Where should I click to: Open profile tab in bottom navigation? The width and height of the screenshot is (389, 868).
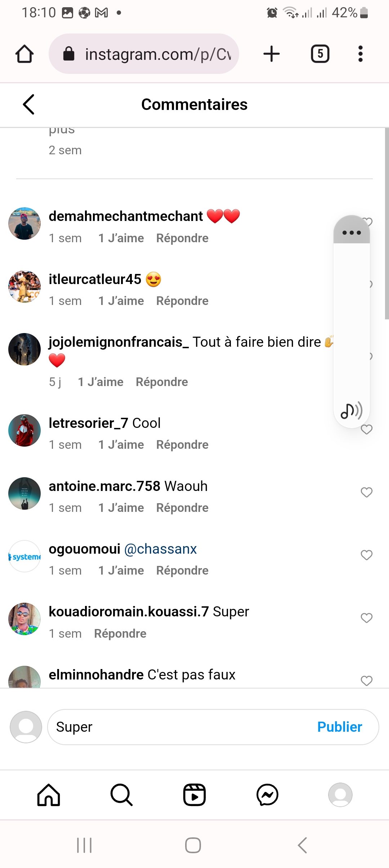tap(340, 794)
